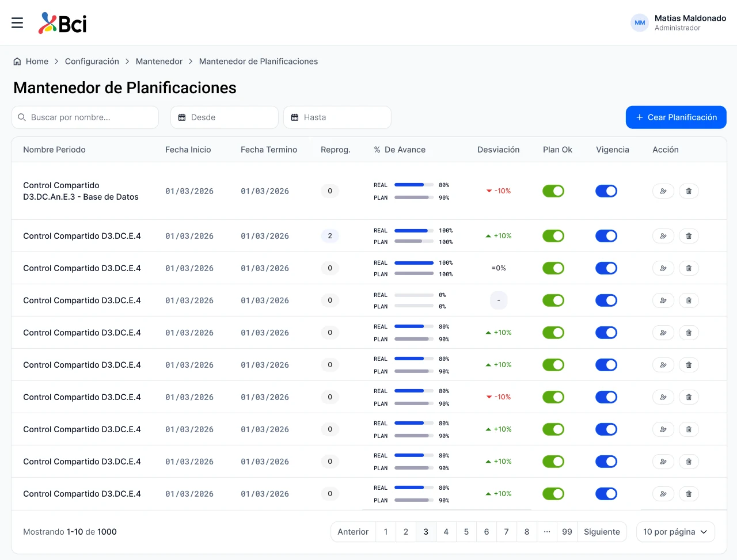Click the Mostrando 1-10 de 1000 text
This screenshot has width=737, height=560.
pos(70,532)
